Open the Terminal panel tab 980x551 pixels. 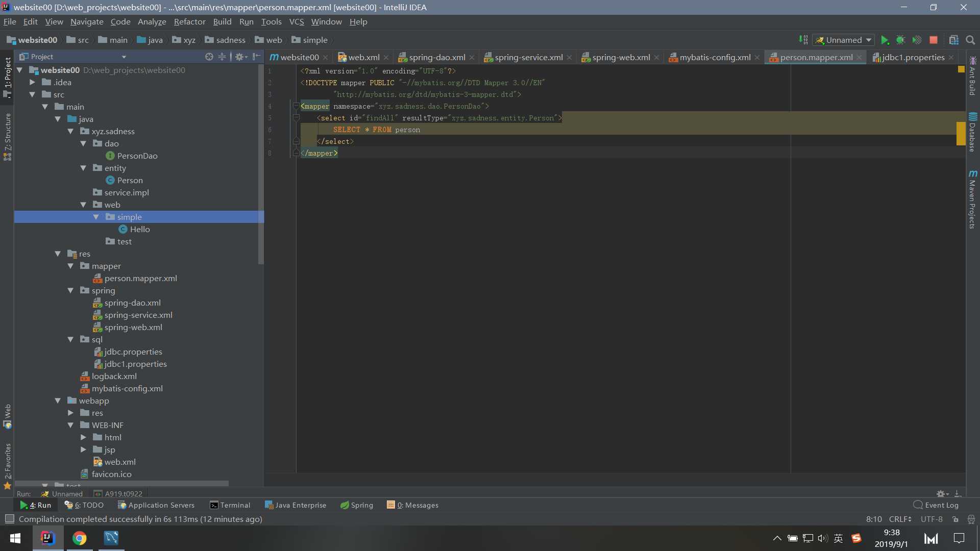click(x=234, y=505)
